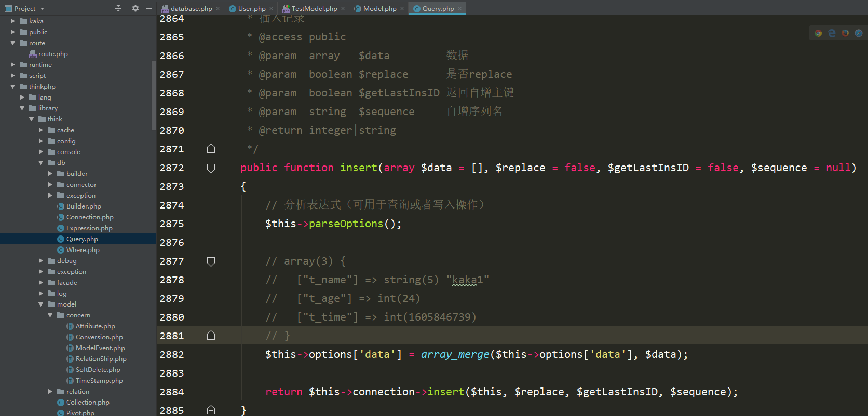Open Attribute.php file icon
Image resolution: width=868 pixels, height=416 pixels.
70,326
